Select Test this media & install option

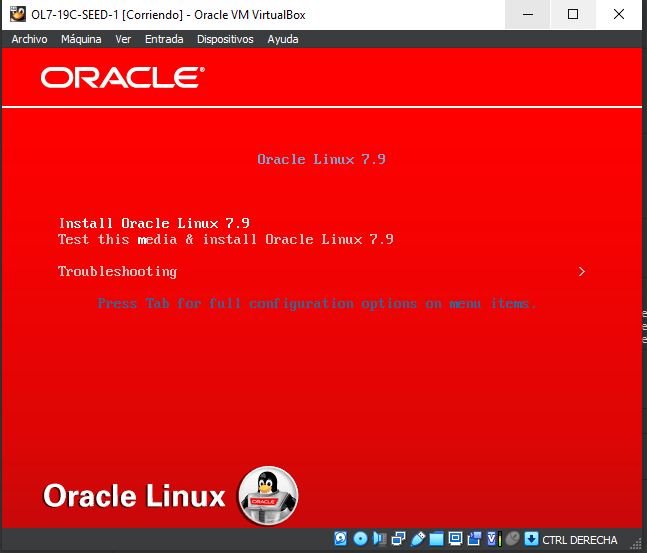(x=225, y=239)
